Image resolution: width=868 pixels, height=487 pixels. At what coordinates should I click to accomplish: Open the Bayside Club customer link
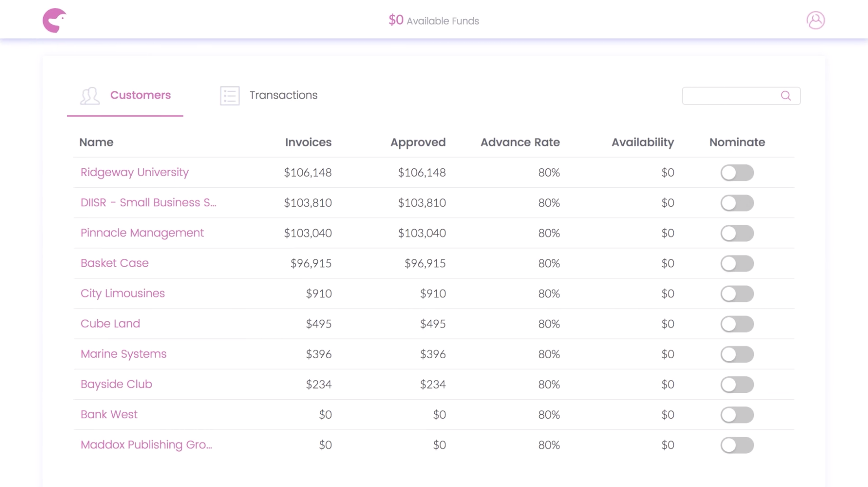pos(116,384)
